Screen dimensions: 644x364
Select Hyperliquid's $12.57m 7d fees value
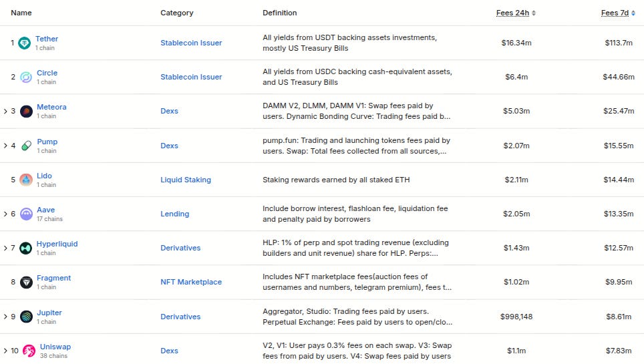(619, 248)
